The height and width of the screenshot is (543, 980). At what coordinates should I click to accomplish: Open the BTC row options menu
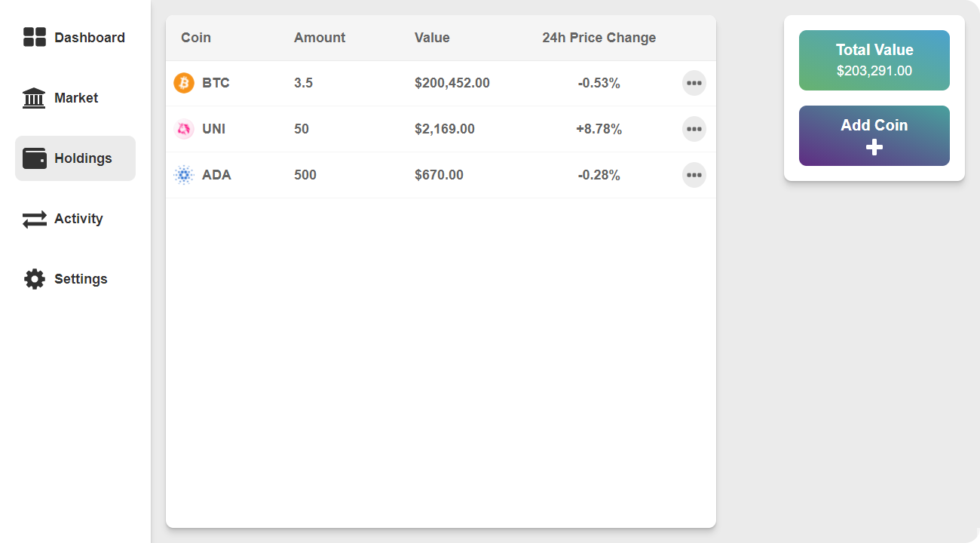click(x=694, y=83)
